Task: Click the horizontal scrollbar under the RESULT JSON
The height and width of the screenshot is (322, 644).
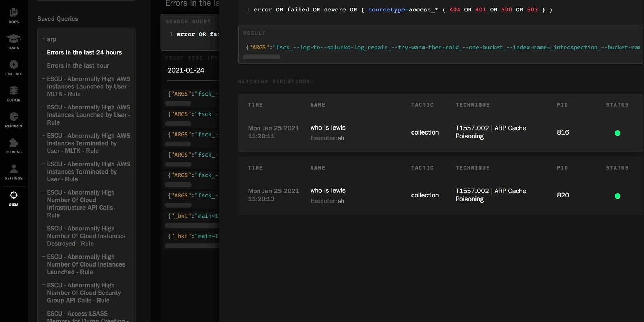Action: 262,57
